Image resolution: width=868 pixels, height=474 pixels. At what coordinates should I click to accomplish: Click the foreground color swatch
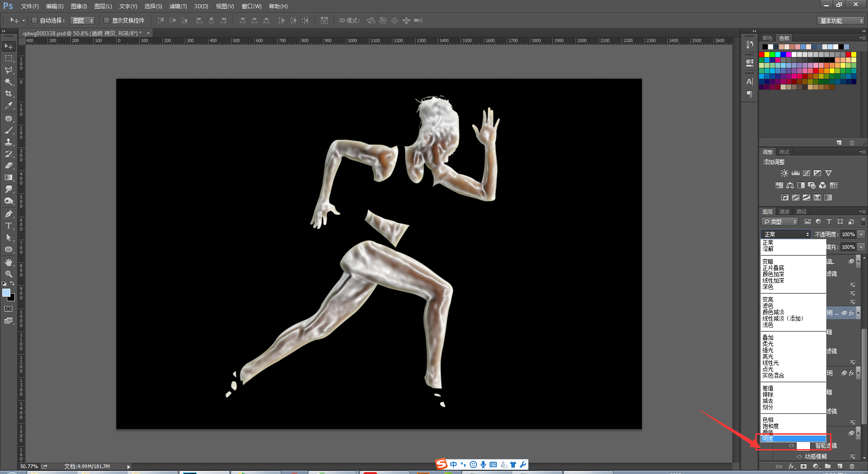[x=6, y=293]
